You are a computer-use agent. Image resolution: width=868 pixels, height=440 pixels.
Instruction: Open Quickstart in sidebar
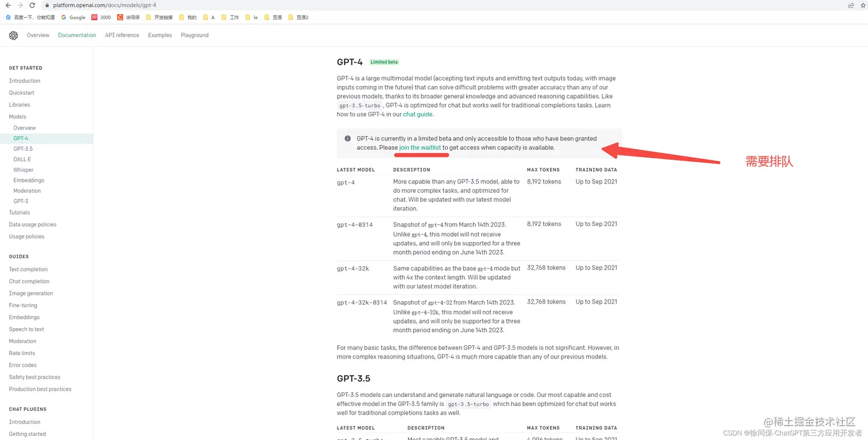22,93
